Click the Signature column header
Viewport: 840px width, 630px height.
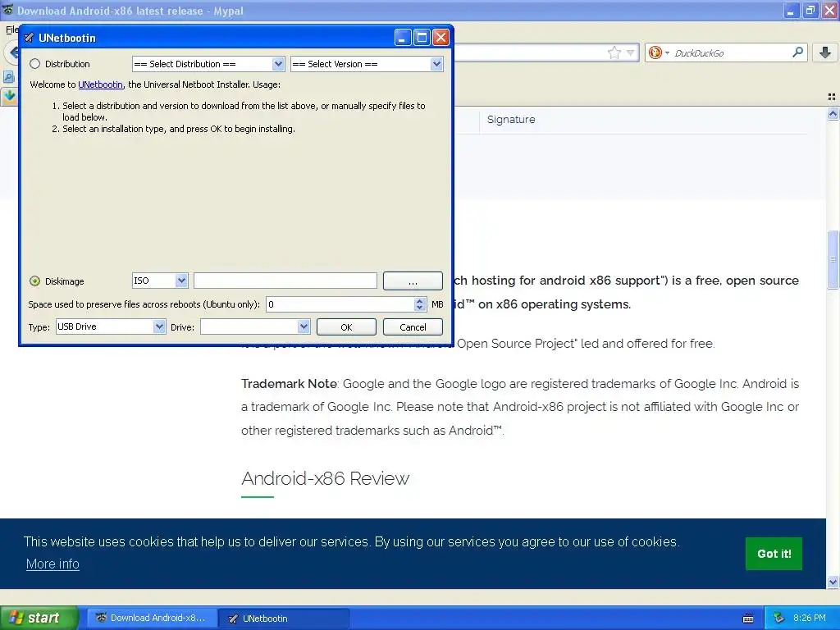pos(510,120)
